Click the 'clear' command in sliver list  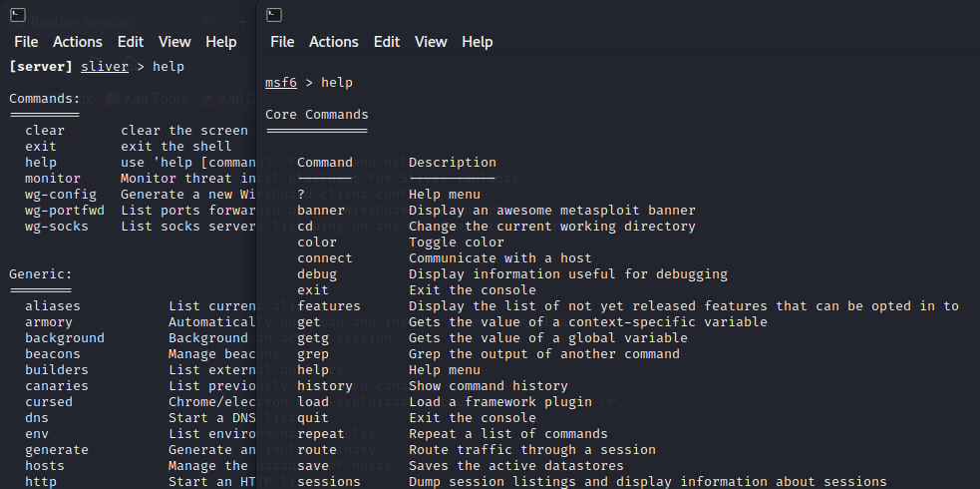coord(45,131)
